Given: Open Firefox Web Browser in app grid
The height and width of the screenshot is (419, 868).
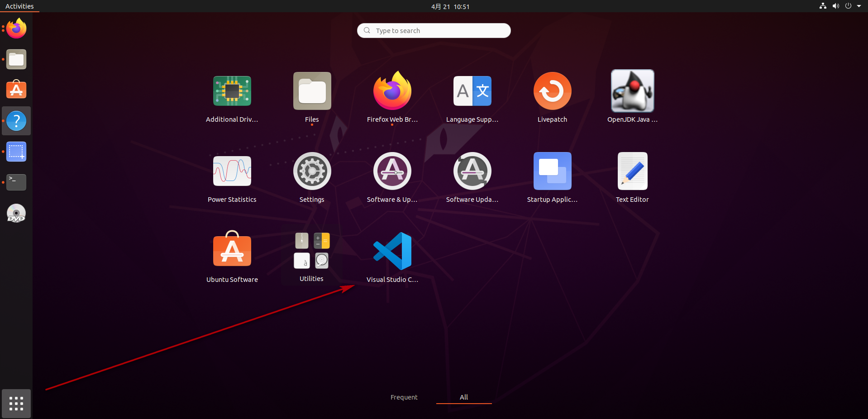Looking at the screenshot, I should (x=392, y=91).
